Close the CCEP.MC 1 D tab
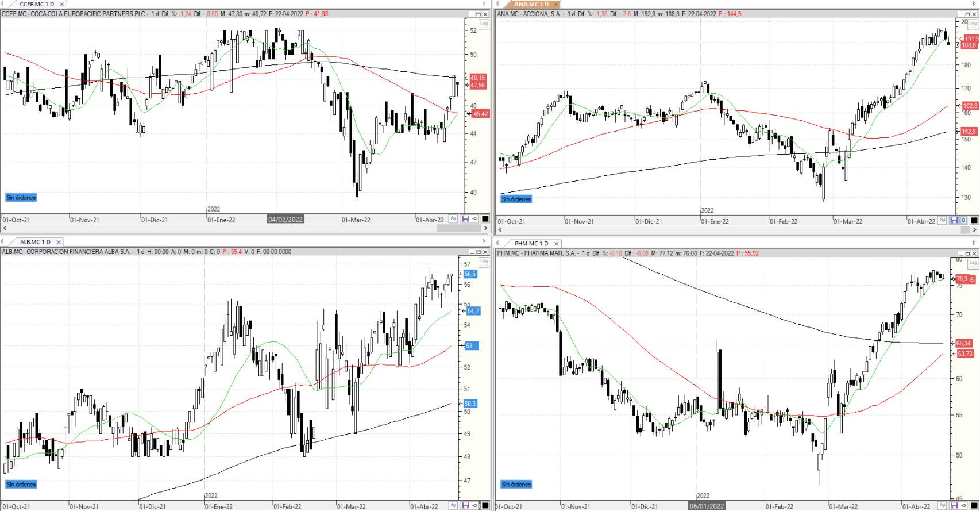The width and height of the screenshot is (980, 511). coord(62,4)
